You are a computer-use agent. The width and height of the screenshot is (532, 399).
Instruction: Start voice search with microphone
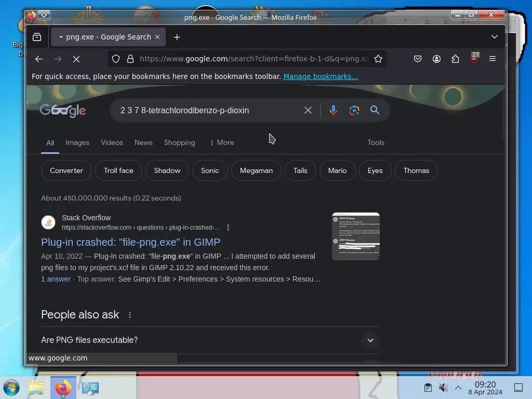pos(333,110)
